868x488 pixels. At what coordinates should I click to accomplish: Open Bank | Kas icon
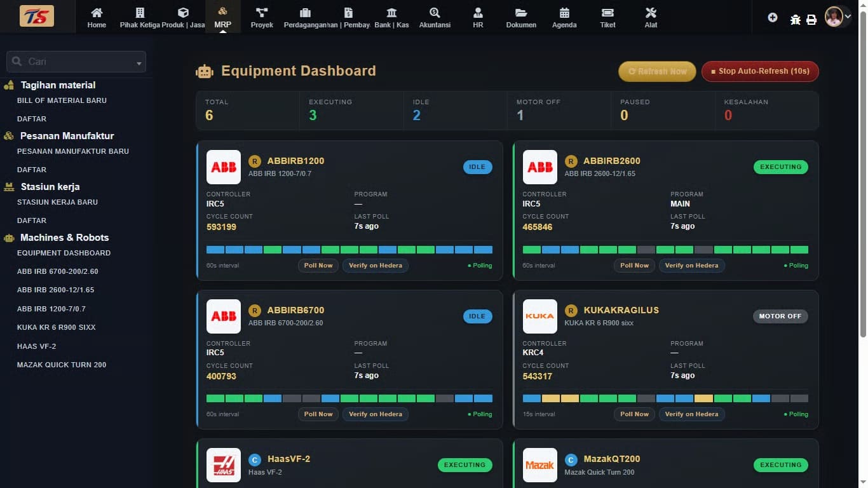(x=391, y=12)
